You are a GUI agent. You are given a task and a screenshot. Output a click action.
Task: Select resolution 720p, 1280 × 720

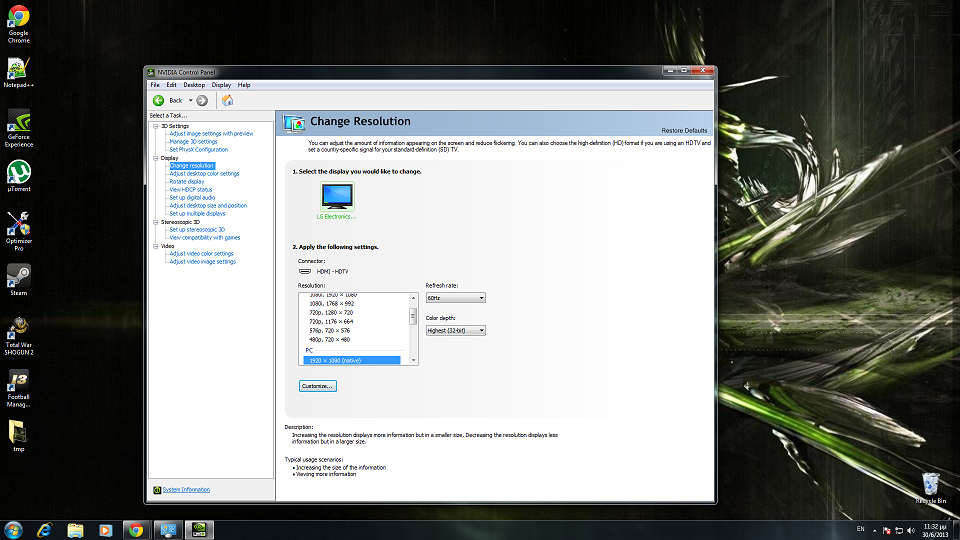coord(331,313)
